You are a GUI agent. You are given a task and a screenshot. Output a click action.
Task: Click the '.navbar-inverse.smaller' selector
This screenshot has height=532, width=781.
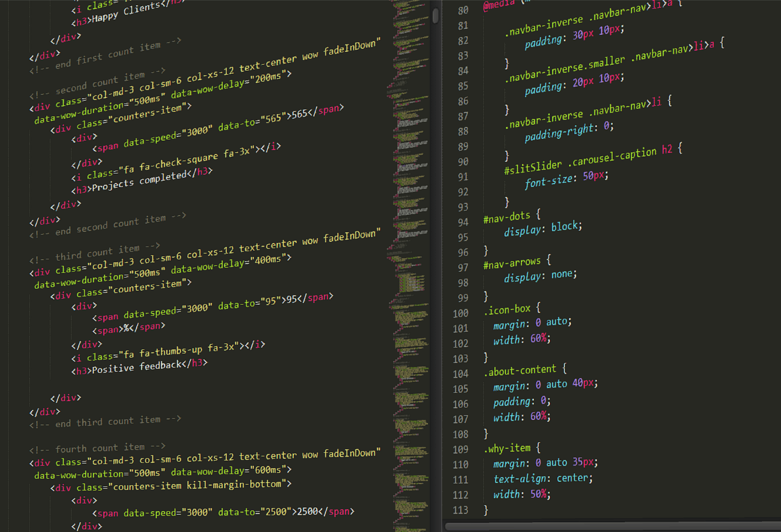(565, 69)
